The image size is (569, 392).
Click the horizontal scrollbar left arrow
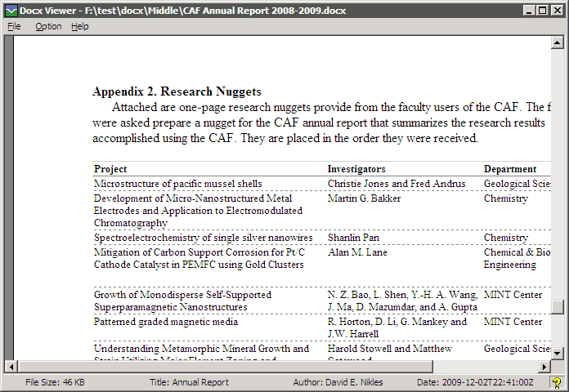point(11,367)
